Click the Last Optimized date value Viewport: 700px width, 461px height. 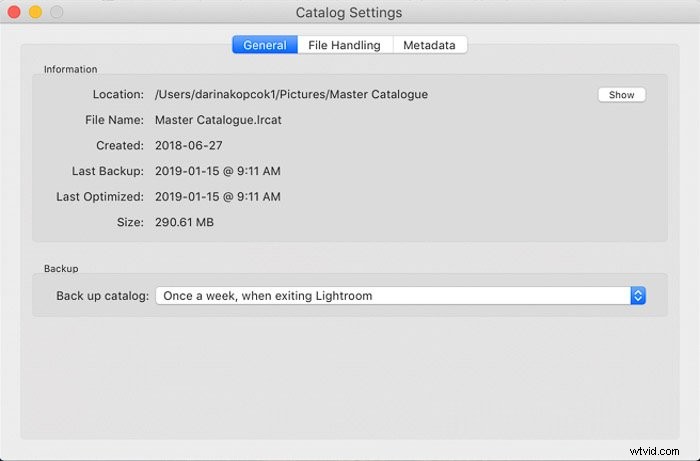[x=218, y=197]
